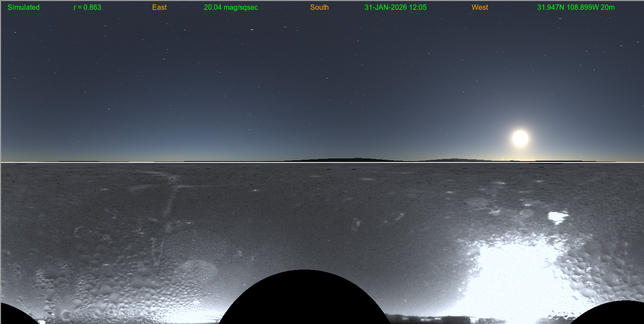Click the orange 'South' direction label
Screen dimensions: 644x324
coord(319,8)
